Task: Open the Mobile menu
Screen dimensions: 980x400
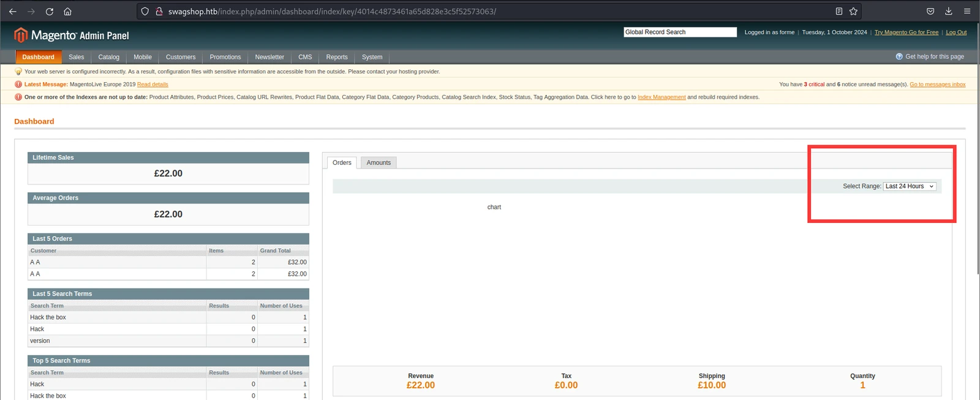Action: 143,57
